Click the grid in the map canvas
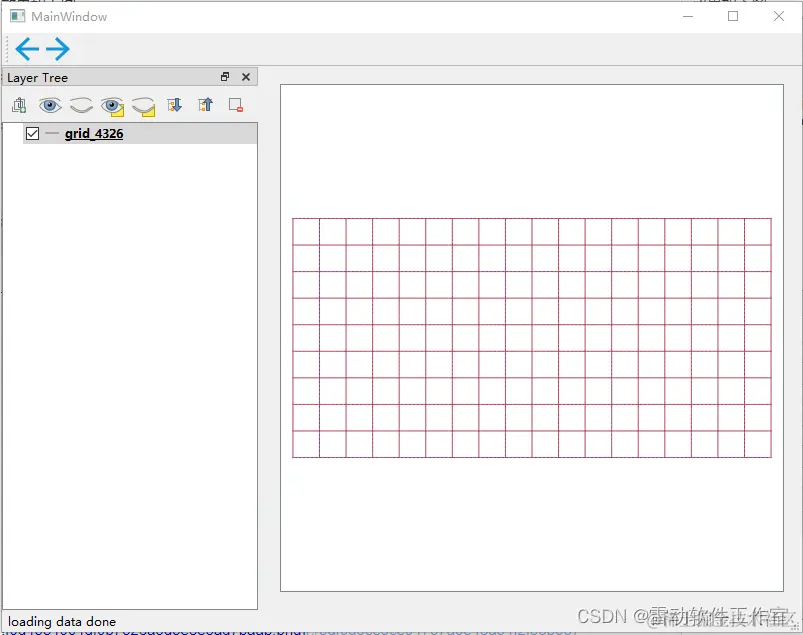Image resolution: width=803 pixels, height=635 pixels. pyautogui.click(x=532, y=338)
